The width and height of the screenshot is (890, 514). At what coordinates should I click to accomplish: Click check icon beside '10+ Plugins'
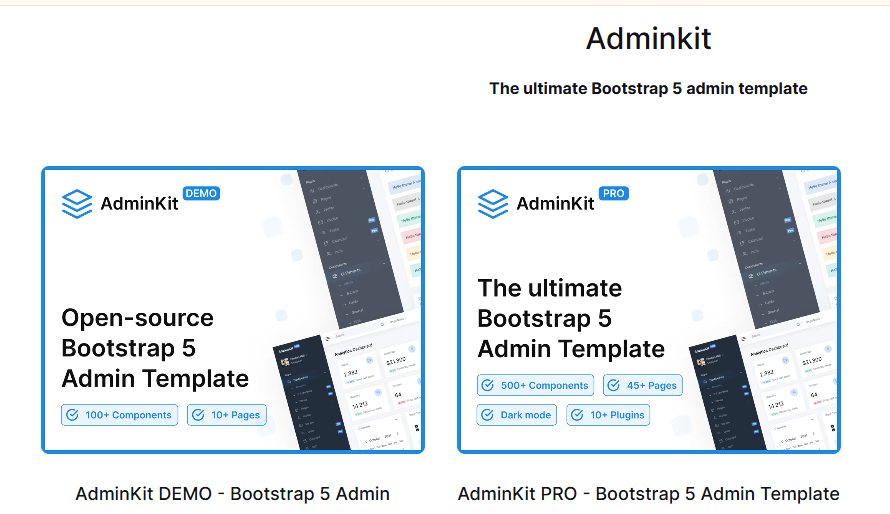click(x=577, y=415)
